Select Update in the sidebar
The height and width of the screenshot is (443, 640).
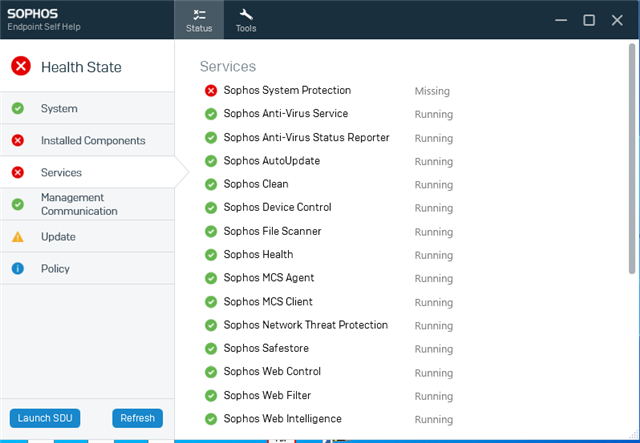tap(87, 236)
